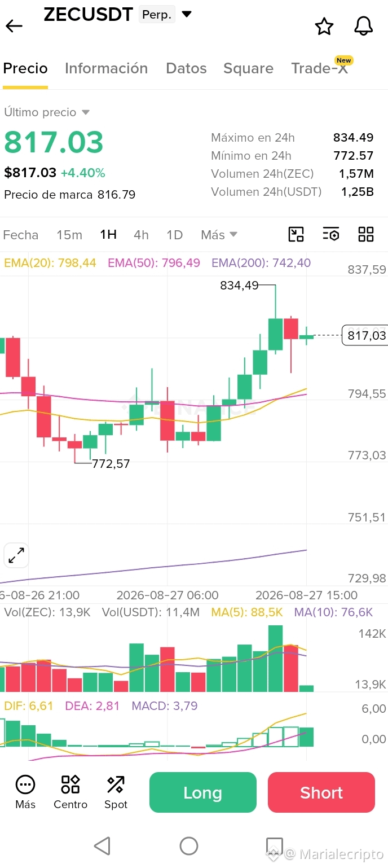Viewport: 388px width, 868px height.
Task: Tap Android back navigation button
Action: point(102,845)
